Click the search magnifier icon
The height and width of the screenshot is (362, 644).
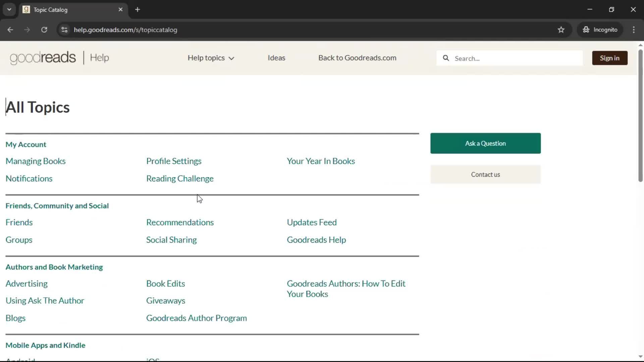click(446, 58)
